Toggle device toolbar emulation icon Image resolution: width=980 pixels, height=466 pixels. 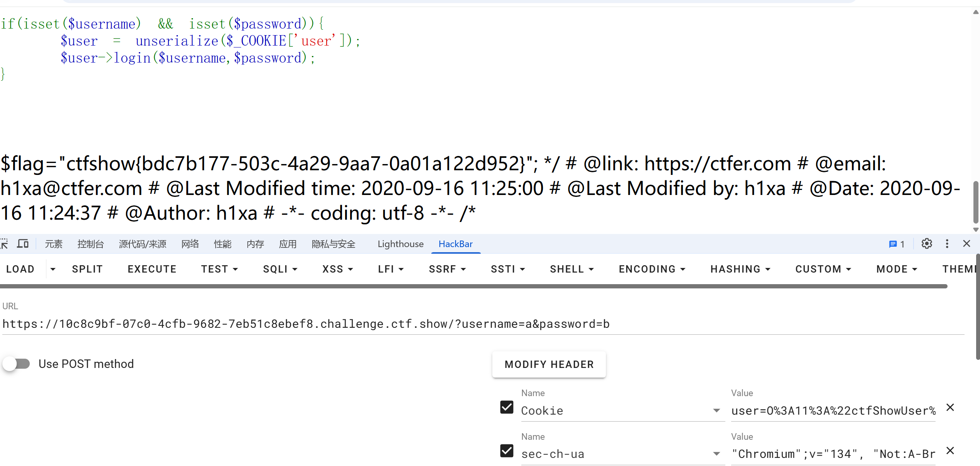pos(23,244)
